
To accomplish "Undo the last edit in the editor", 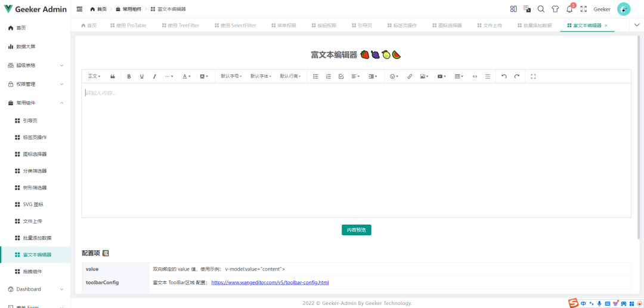I will coord(504,76).
